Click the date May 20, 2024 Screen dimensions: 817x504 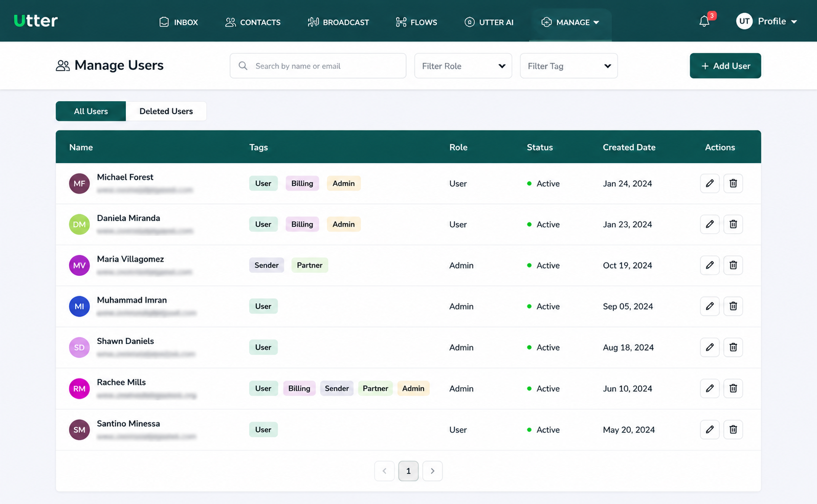point(629,429)
